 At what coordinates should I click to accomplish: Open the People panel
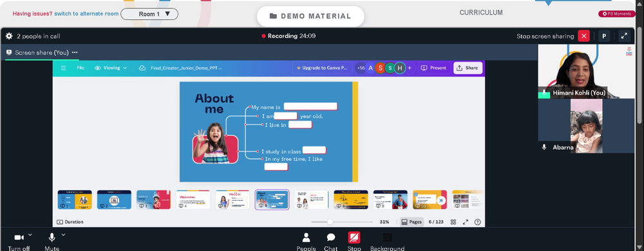coord(306,241)
